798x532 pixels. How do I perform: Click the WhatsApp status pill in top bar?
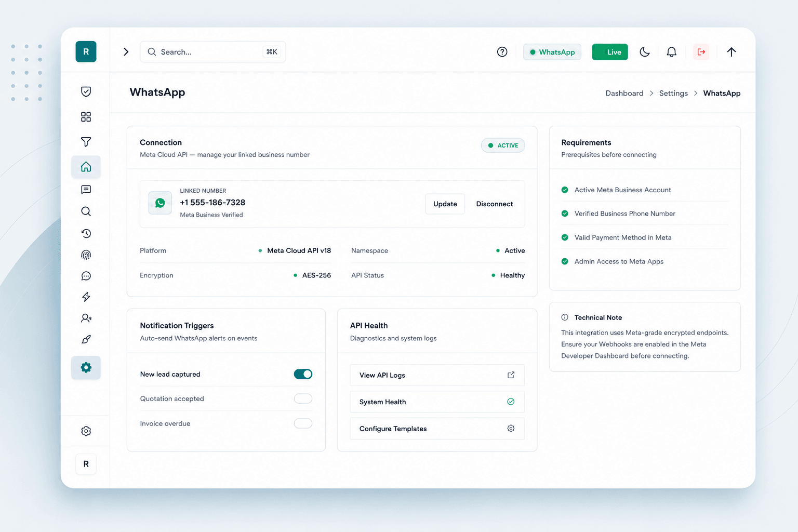point(552,52)
